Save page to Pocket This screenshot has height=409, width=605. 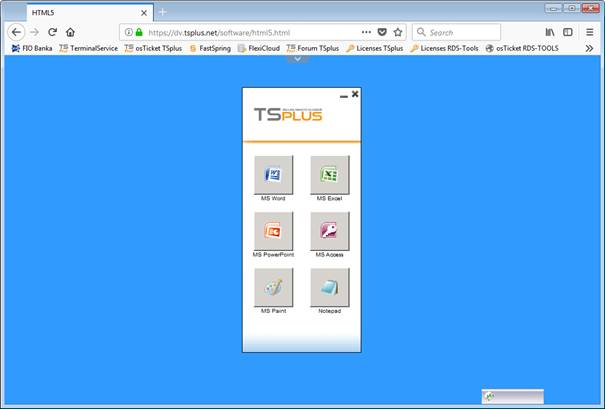pos(382,32)
